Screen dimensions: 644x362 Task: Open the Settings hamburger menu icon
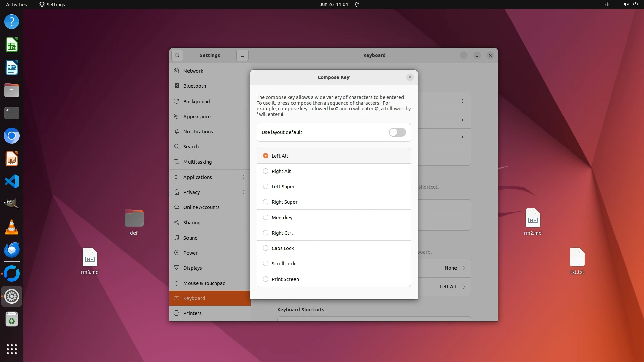pyautogui.click(x=242, y=55)
